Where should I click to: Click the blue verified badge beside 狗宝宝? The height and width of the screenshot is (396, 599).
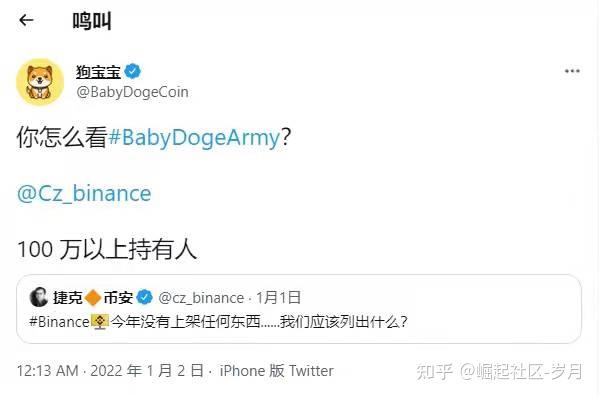coord(133,71)
